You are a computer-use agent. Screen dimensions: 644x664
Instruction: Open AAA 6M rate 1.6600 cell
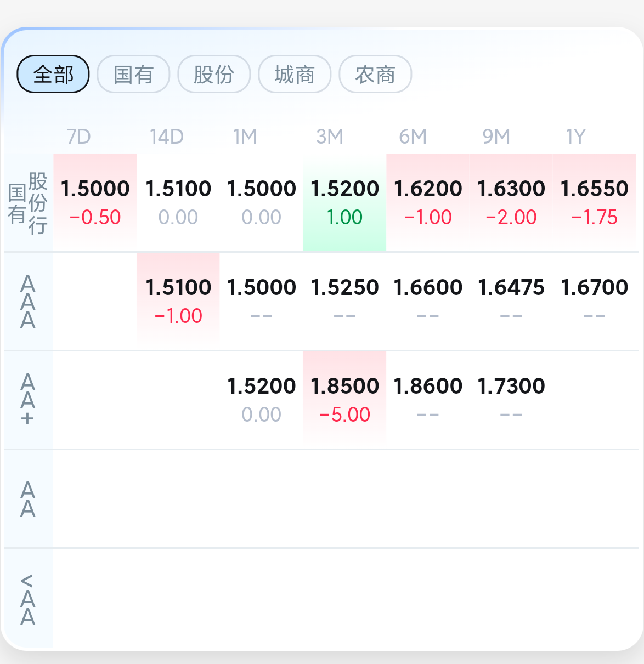(428, 301)
